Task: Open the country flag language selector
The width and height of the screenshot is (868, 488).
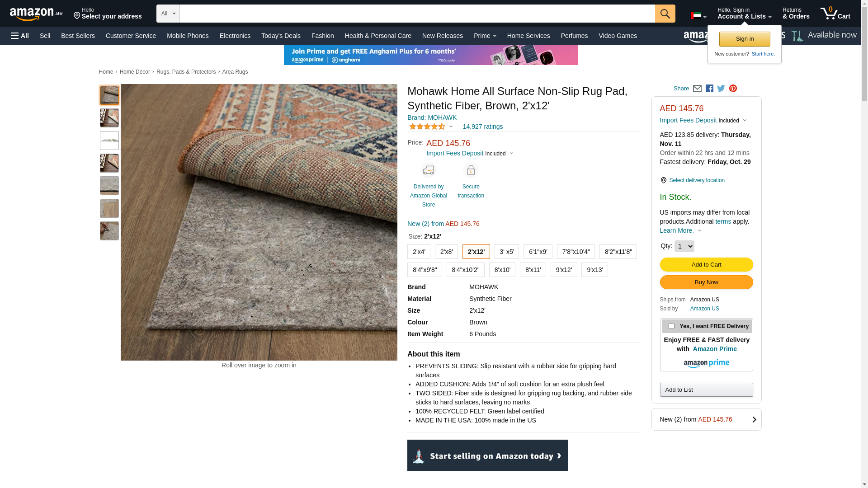Action: 698,16
